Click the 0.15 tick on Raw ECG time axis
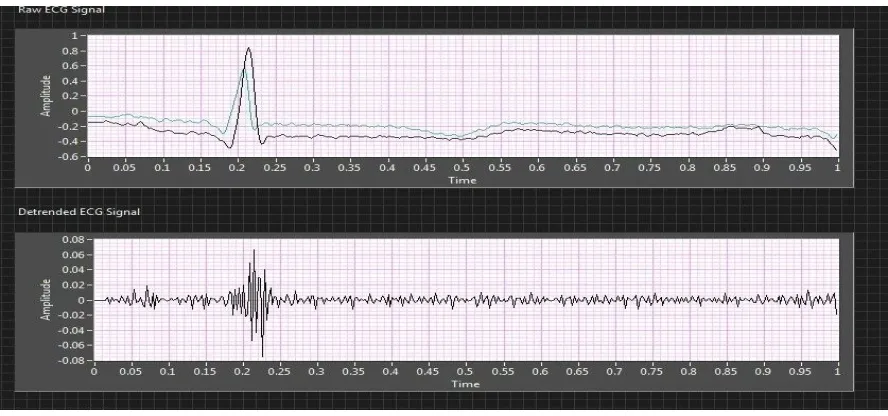Image resolution: width=888 pixels, height=416 pixels. (x=200, y=168)
